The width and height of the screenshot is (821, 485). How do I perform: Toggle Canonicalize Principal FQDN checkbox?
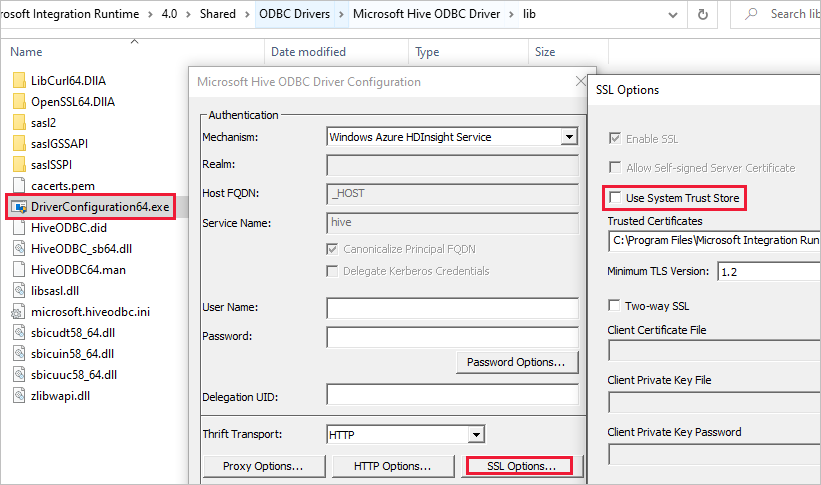(332, 249)
